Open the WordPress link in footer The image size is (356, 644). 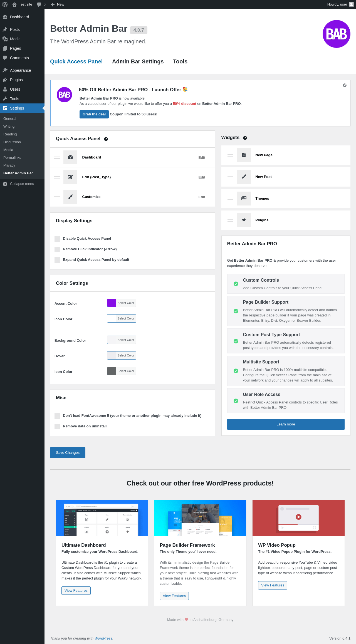coord(103,638)
